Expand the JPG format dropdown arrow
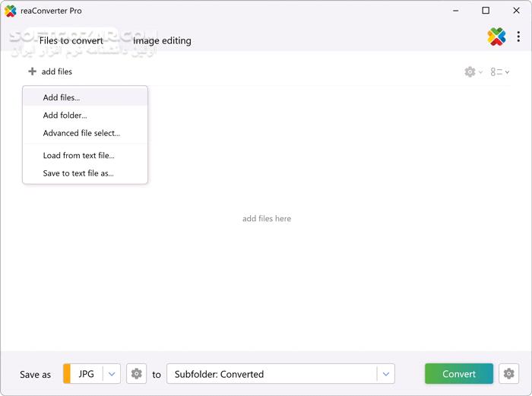The image size is (532, 396). tap(112, 374)
